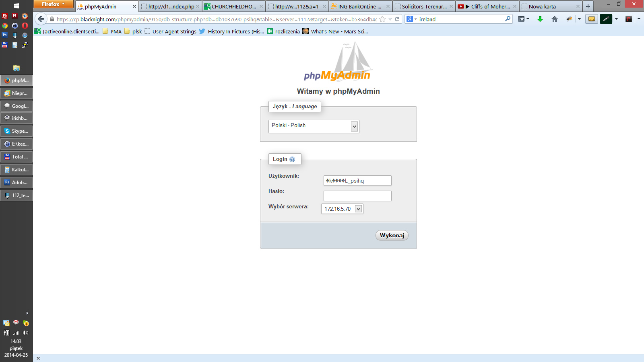Viewport: 644px width, 362px height.
Task: Launch FileZilla from the quick launch
Action: point(5,16)
